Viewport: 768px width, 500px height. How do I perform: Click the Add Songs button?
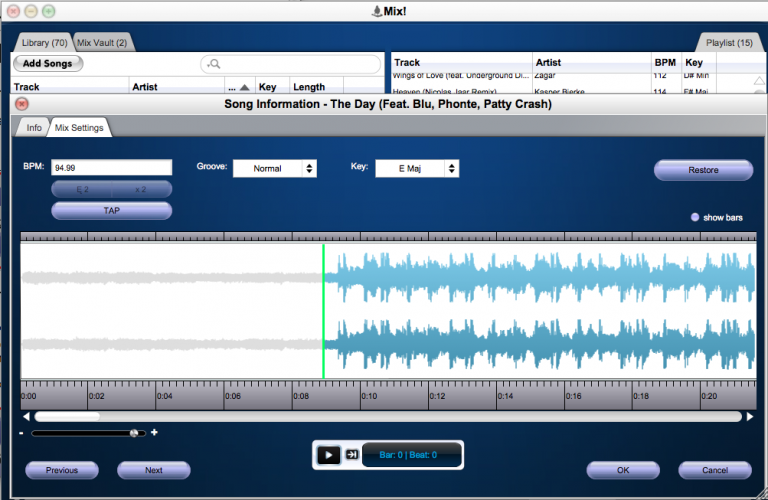[48, 63]
